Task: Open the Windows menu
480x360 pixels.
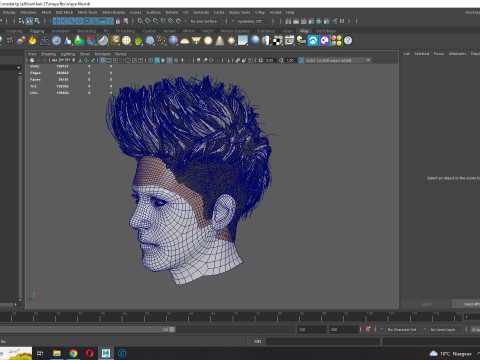Action: [x=28, y=12]
